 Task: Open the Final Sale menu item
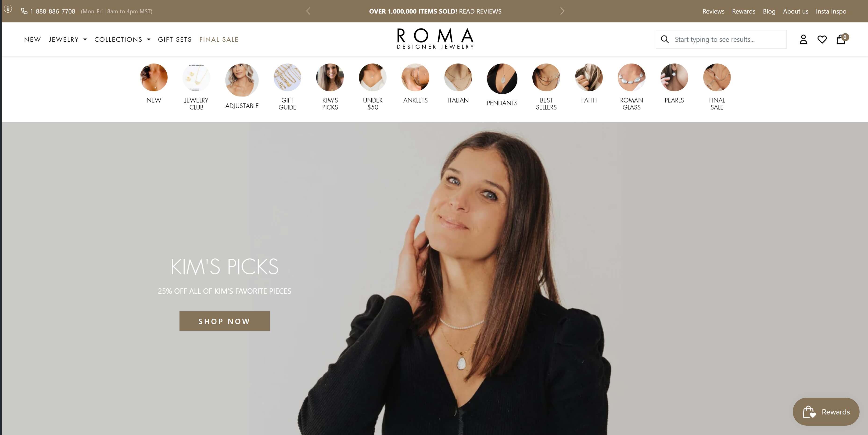219,39
